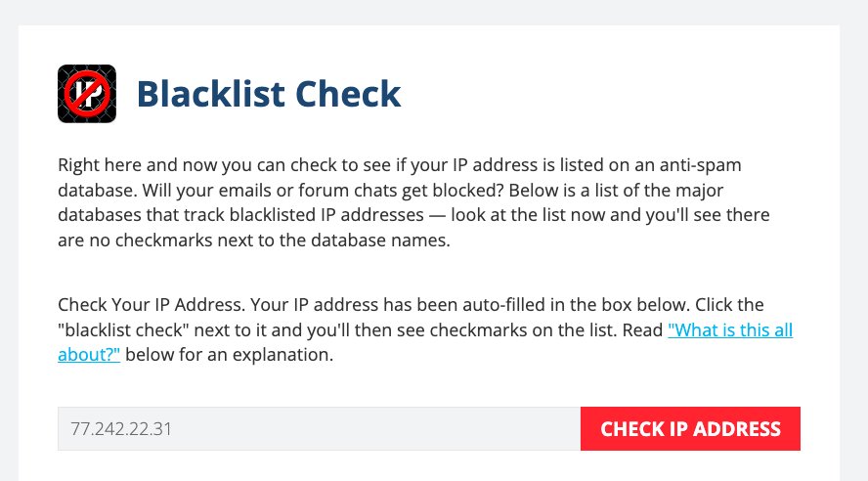The height and width of the screenshot is (481, 868).
Task: Open the "What is this all" link
Action: coord(730,329)
